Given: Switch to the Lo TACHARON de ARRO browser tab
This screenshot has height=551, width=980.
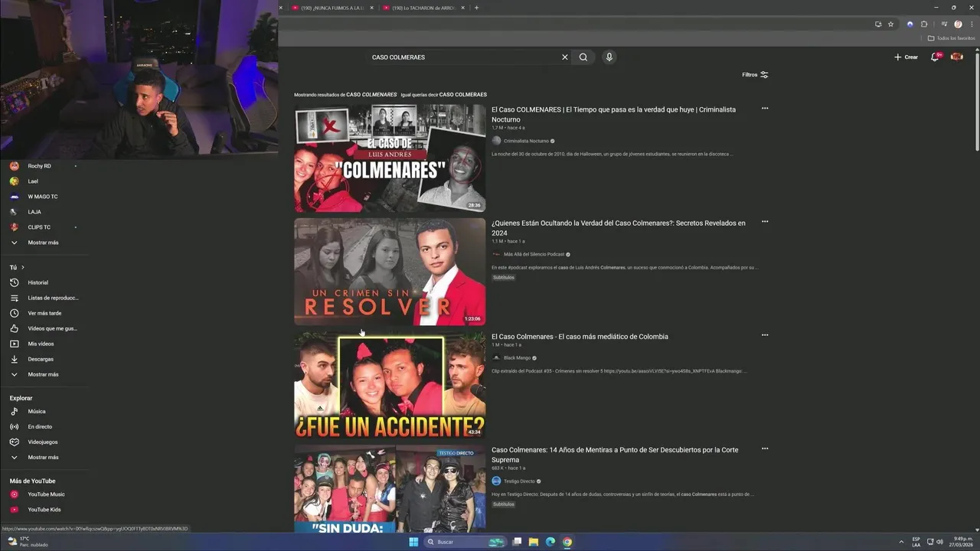Looking at the screenshot, I should click(x=423, y=8).
